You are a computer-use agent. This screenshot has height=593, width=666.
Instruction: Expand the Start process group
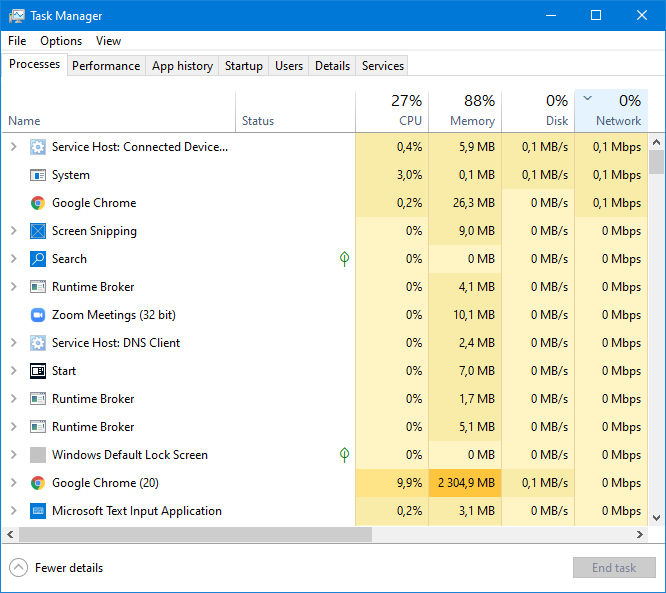coord(14,371)
